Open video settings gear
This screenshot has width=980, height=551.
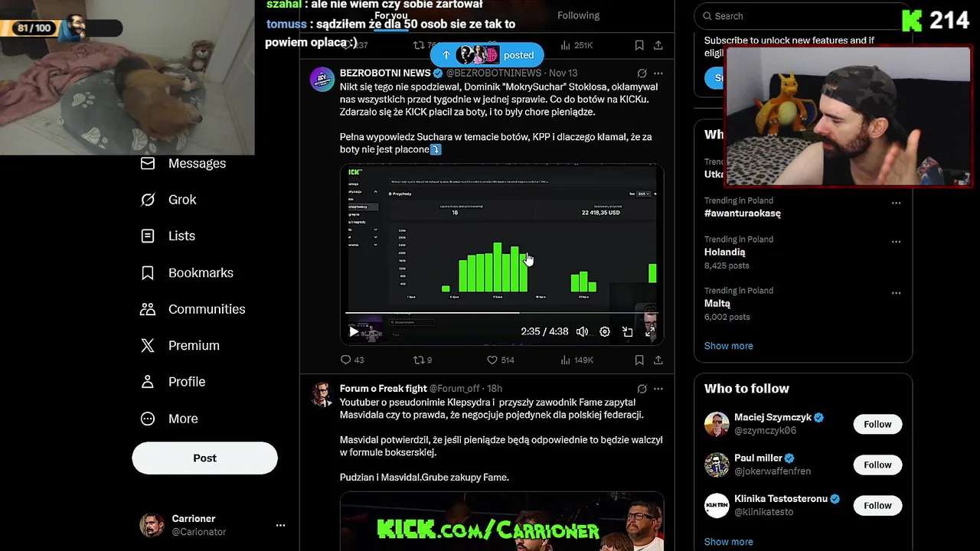(x=605, y=331)
